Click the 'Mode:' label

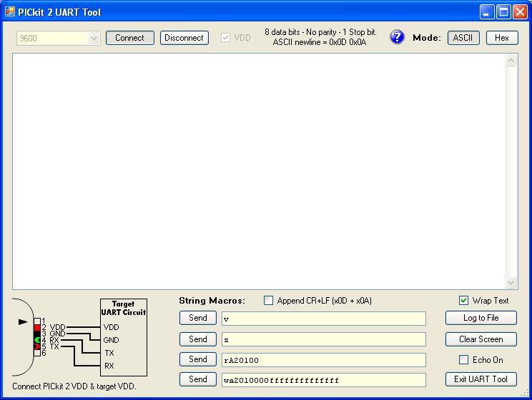coord(427,38)
